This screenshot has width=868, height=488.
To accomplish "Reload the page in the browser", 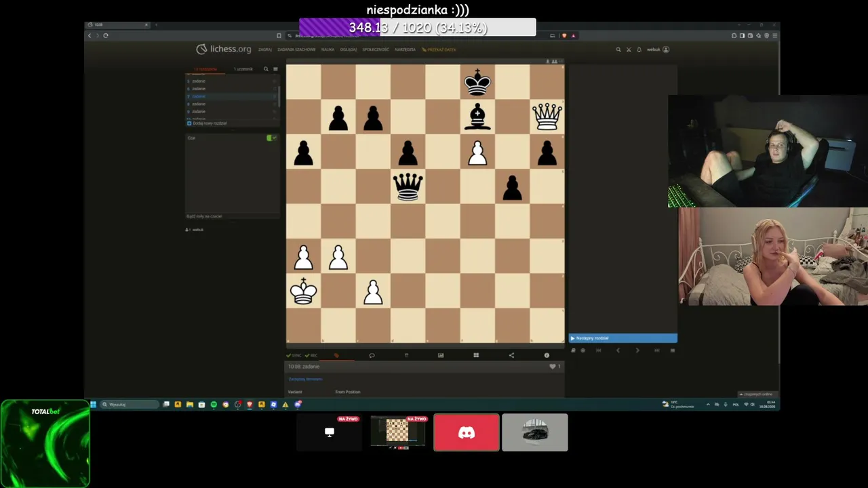I will coord(106,35).
